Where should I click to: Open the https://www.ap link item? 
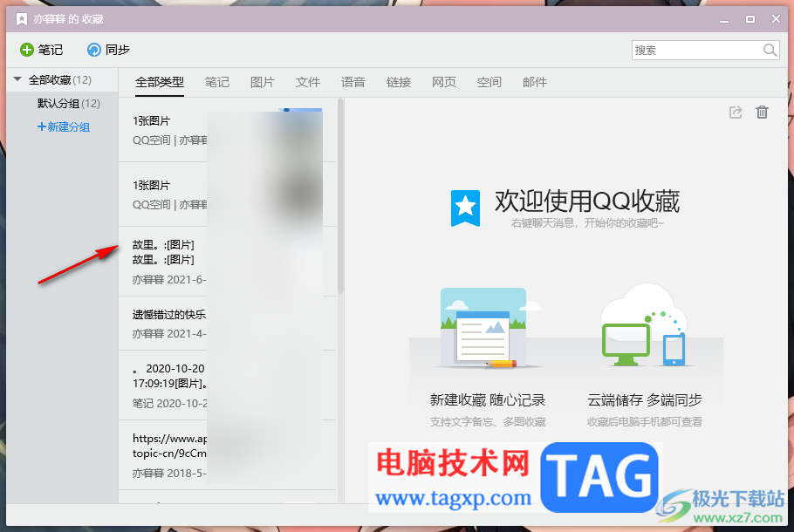pyautogui.click(x=228, y=455)
